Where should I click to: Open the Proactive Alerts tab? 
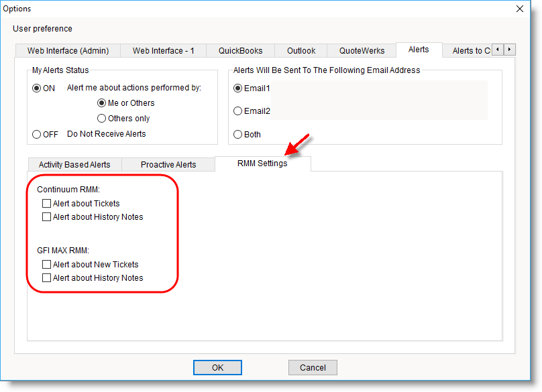pyautogui.click(x=168, y=165)
